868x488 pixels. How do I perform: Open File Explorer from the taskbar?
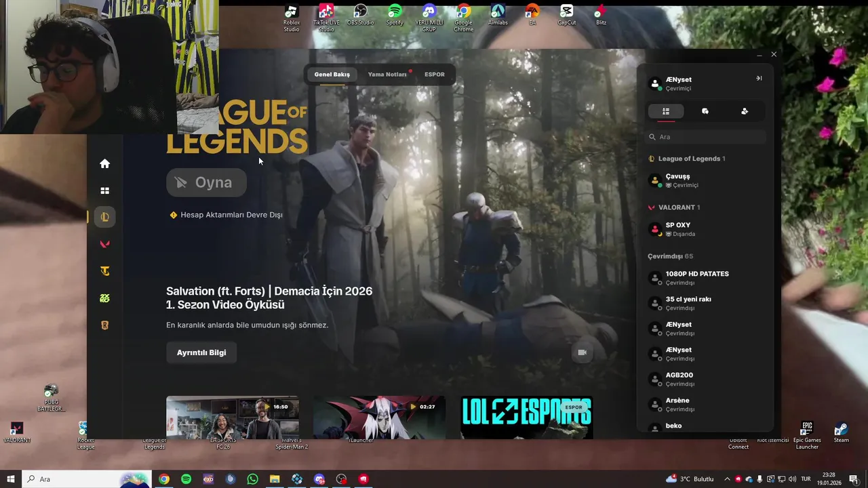pyautogui.click(x=275, y=479)
